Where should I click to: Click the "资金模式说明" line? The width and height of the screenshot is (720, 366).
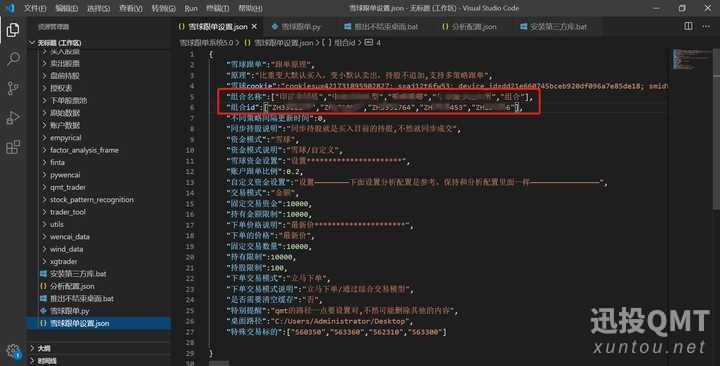pyautogui.click(x=285, y=150)
